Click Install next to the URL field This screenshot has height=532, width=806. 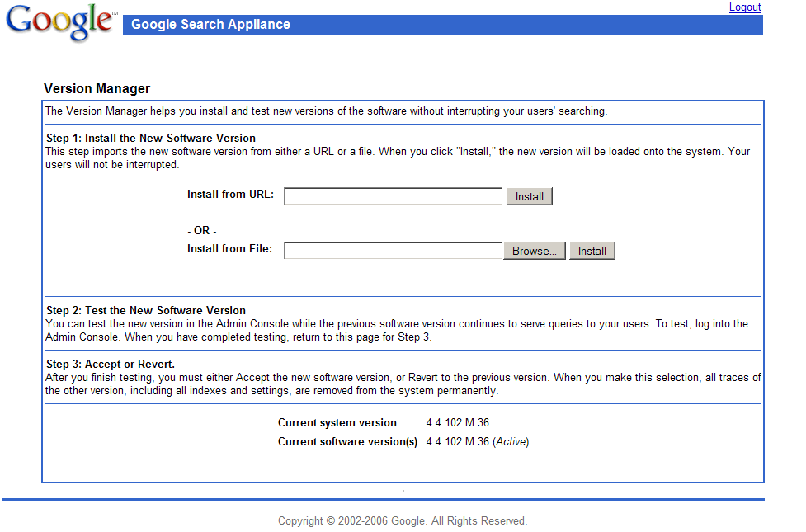[530, 196]
